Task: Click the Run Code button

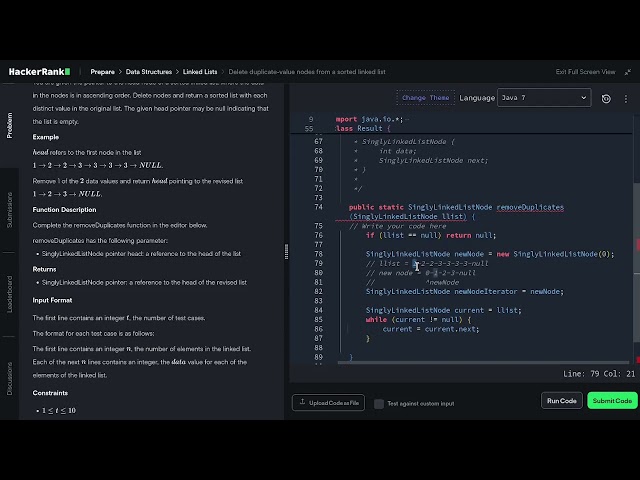Action: (x=562, y=401)
